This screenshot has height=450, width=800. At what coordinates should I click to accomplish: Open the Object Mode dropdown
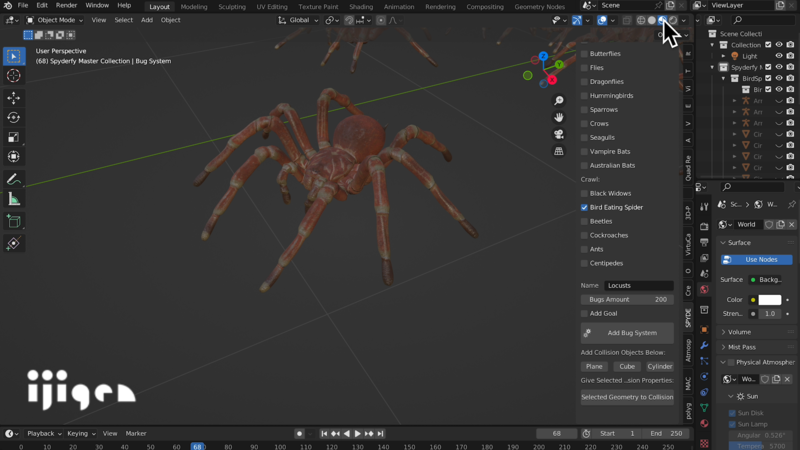[x=54, y=20]
